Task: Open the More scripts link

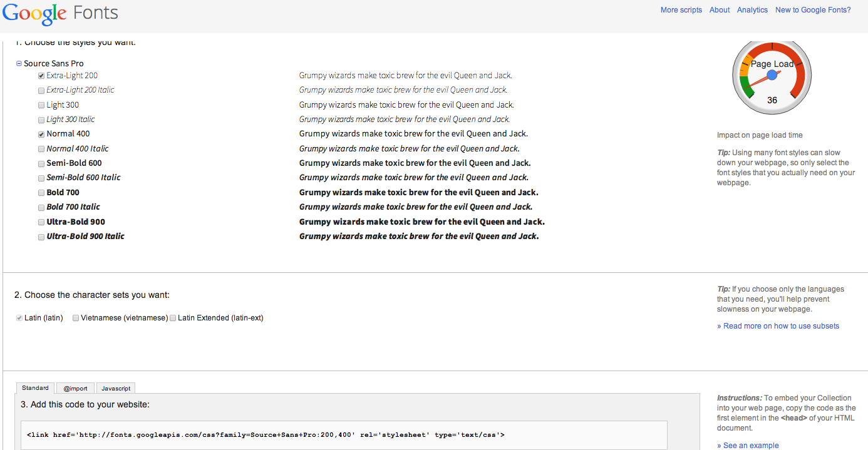Action: (x=681, y=10)
